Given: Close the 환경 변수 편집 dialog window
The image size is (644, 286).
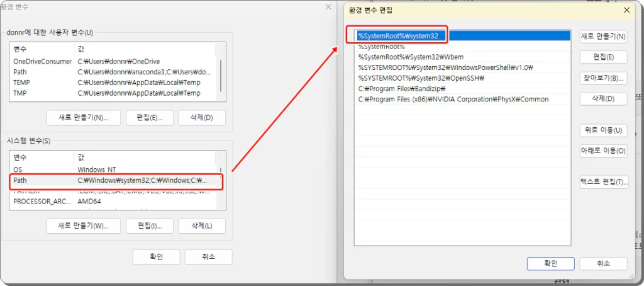Looking at the screenshot, I should coord(626,10).
